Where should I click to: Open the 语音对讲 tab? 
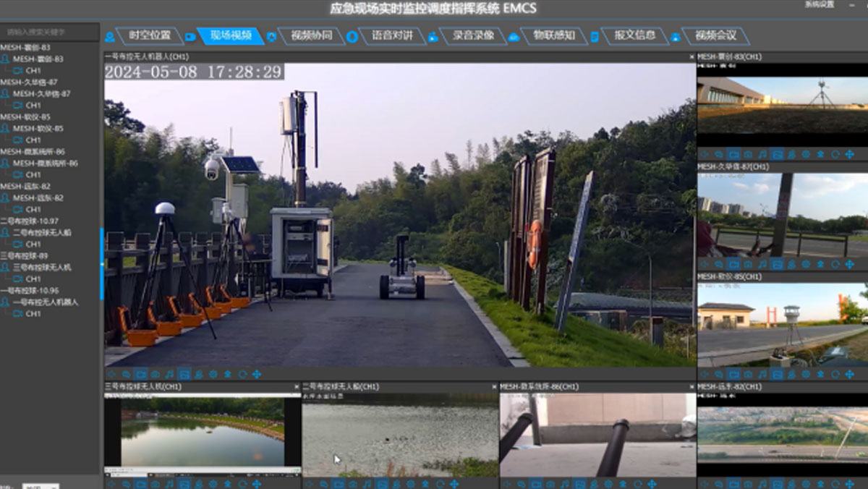(x=392, y=35)
